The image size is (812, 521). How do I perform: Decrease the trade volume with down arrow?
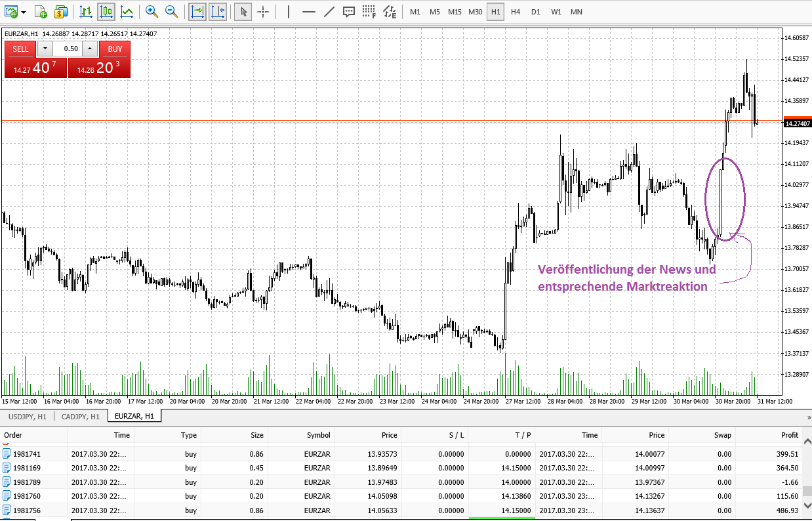[x=45, y=49]
